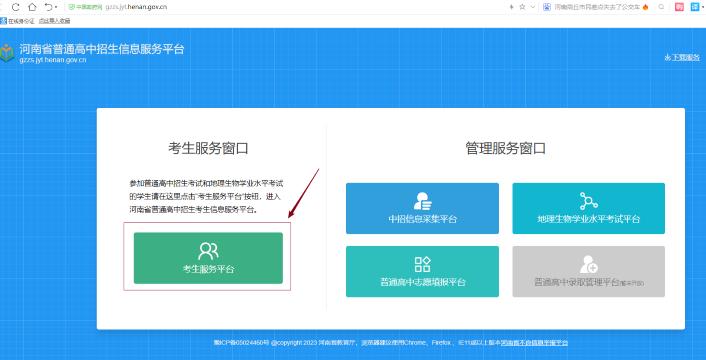Expand the address bar dropdown chevron
This screenshot has height=360, width=706.
(533, 7)
